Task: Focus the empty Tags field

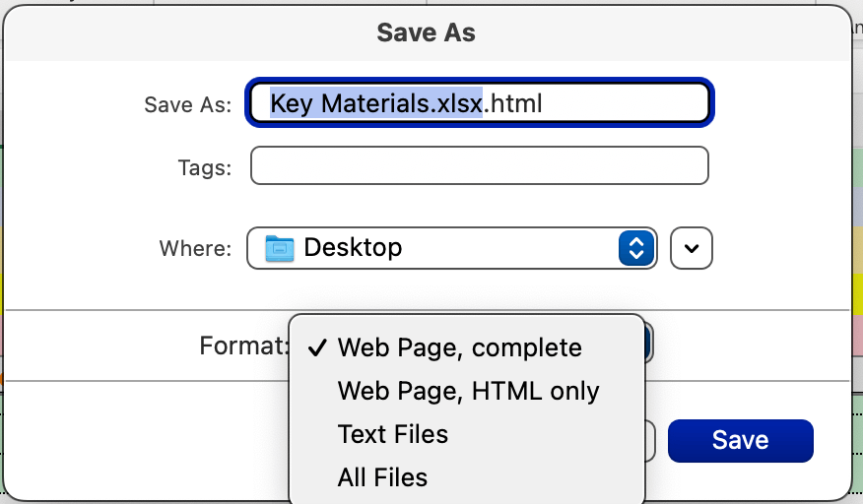Action: point(480,166)
